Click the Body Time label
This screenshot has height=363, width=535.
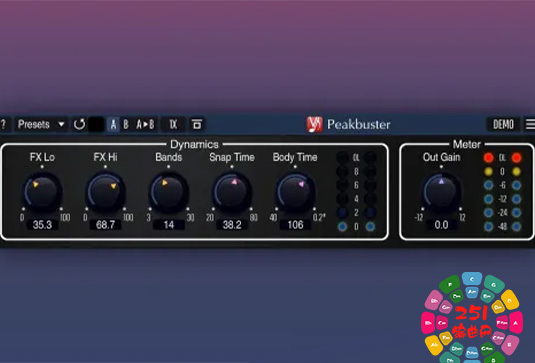click(295, 157)
